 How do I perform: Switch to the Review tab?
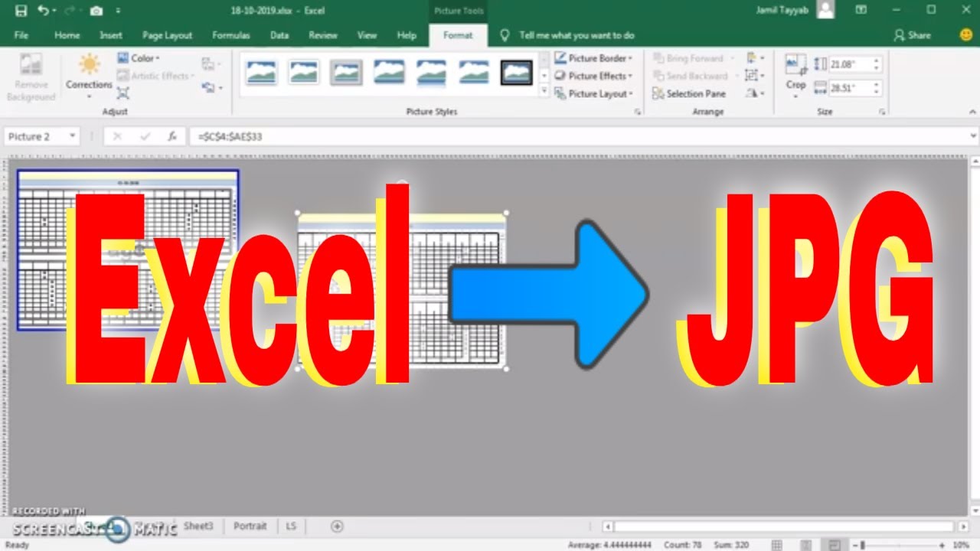pyautogui.click(x=323, y=35)
